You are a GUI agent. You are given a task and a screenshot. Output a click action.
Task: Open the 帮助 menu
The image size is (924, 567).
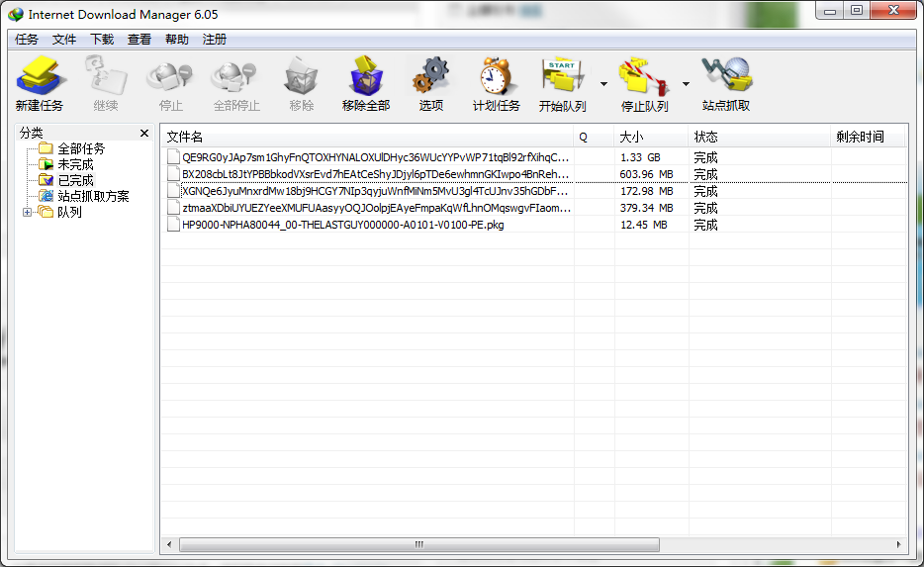tap(177, 40)
